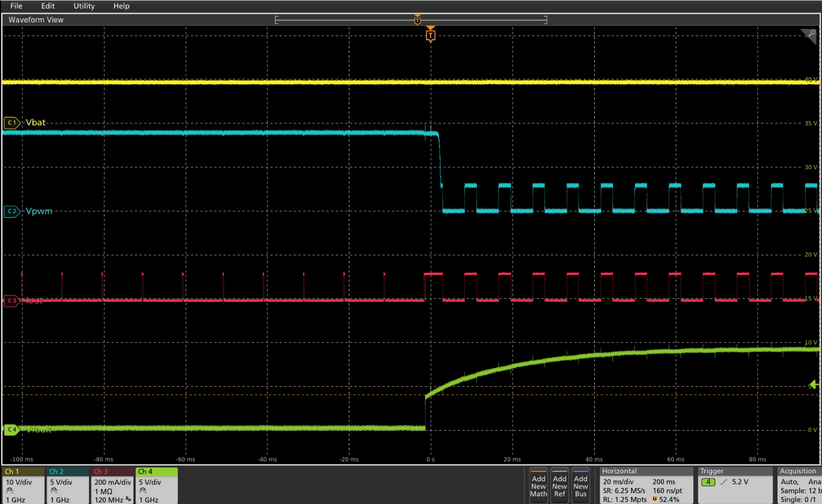Image resolution: width=822 pixels, height=504 pixels.
Task: Select the red C3 channel handle
Action: 12,300
